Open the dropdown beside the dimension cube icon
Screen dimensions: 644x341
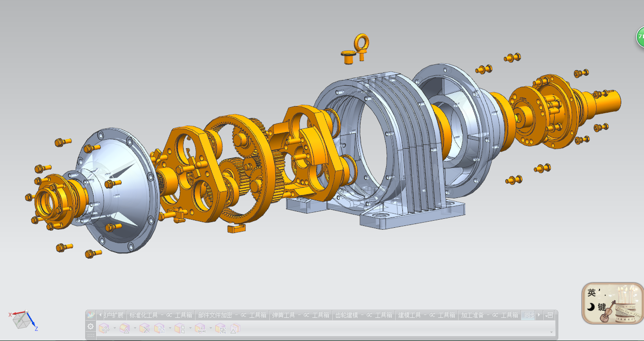(x=211, y=328)
